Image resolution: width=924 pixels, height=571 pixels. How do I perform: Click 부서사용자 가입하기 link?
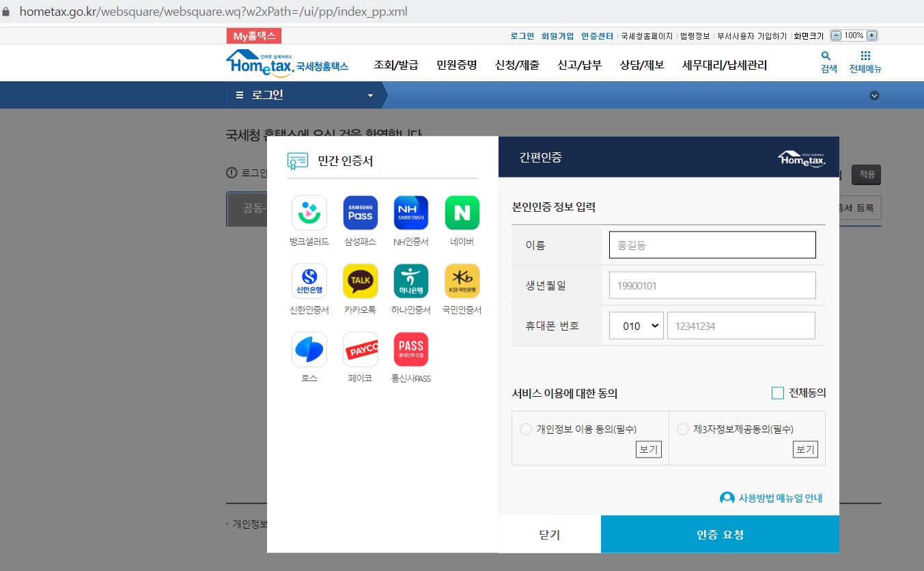[x=752, y=36]
